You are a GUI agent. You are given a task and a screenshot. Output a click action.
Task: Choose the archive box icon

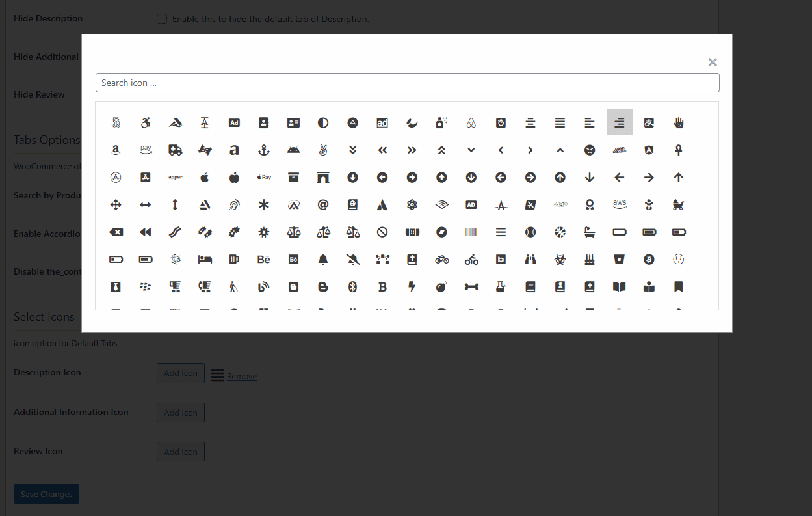[x=293, y=178]
